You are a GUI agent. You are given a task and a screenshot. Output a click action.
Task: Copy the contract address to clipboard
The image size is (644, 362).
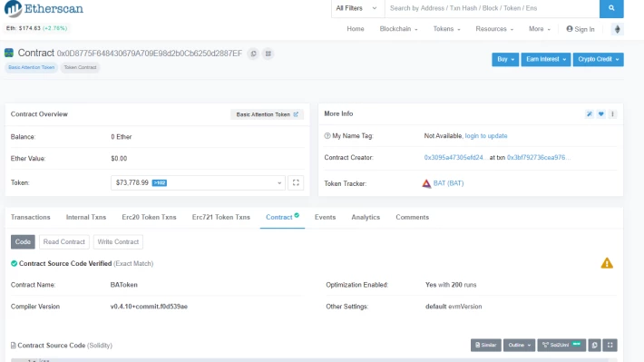[x=253, y=54]
